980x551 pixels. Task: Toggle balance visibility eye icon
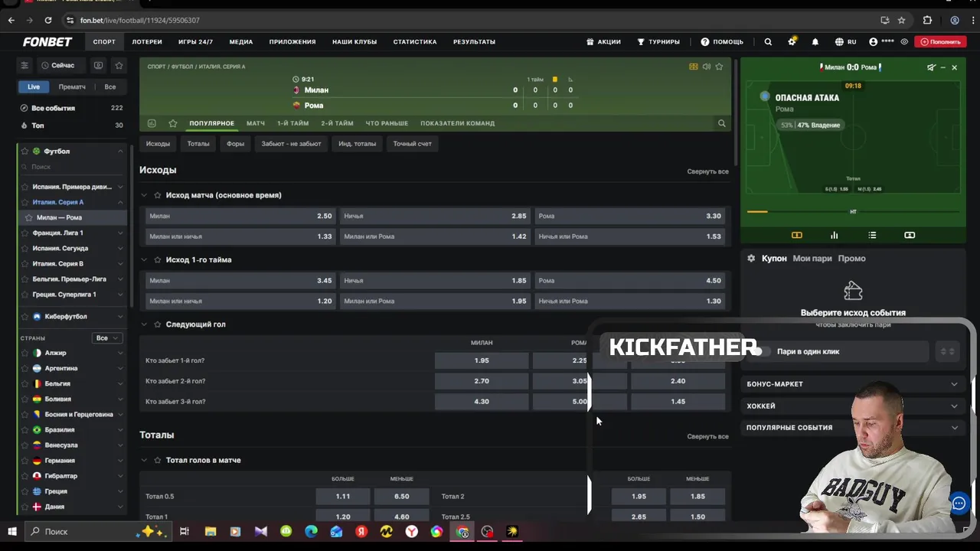pos(904,42)
